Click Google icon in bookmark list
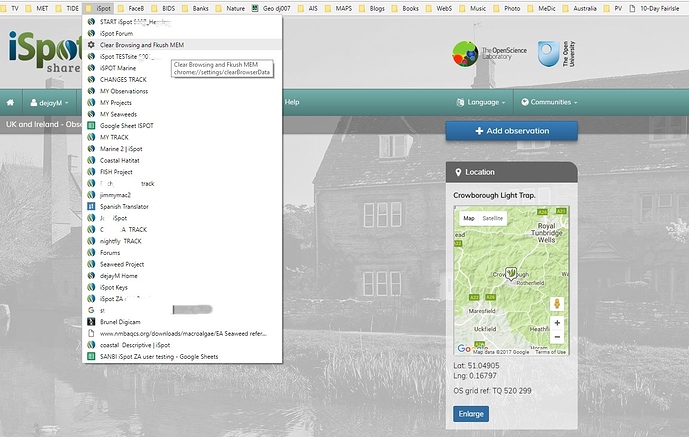 (91, 311)
